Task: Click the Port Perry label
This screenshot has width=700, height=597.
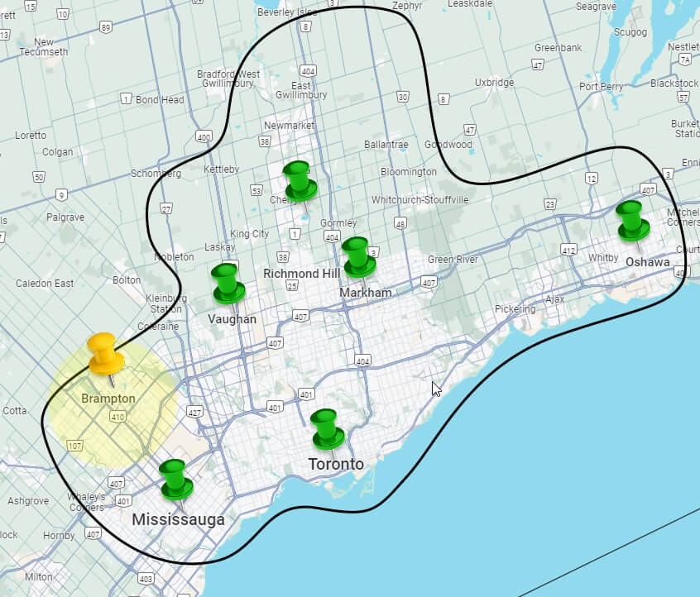Action: coord(602,87)
